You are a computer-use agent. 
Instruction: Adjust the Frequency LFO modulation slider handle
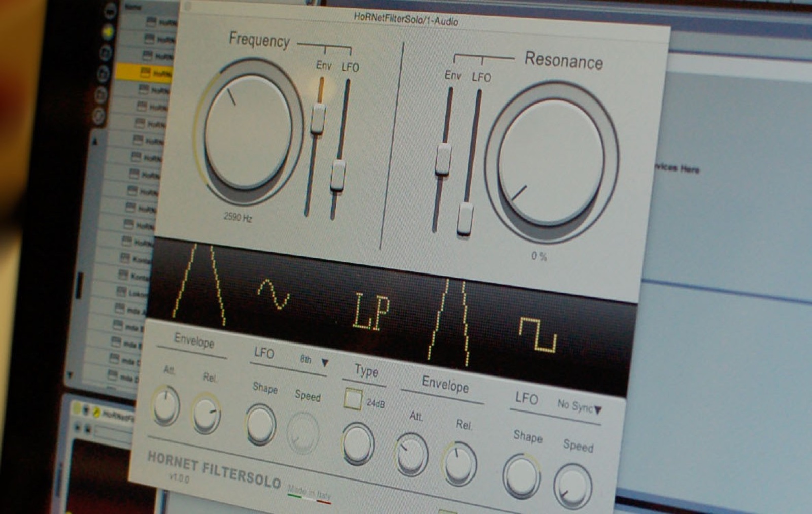338,175
